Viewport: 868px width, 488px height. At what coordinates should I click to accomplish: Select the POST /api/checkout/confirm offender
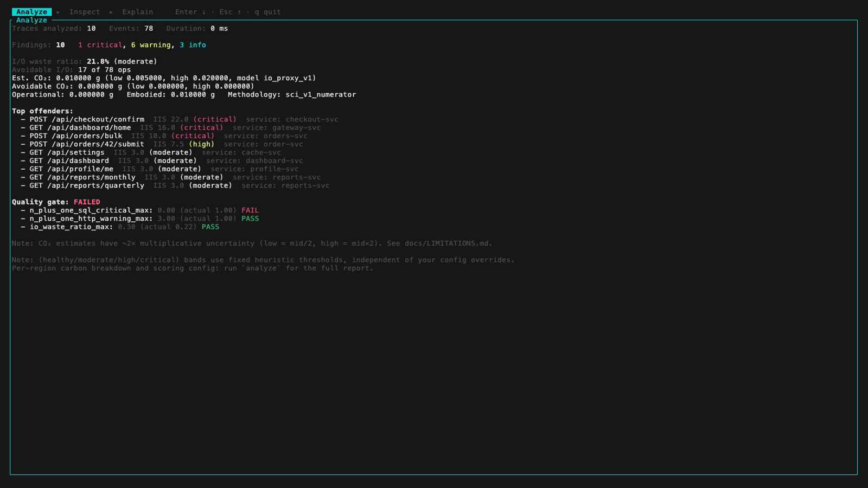pos(180,119)
